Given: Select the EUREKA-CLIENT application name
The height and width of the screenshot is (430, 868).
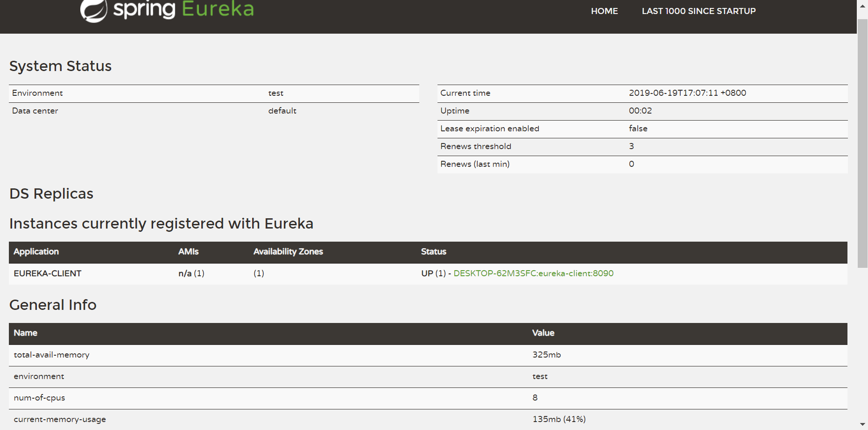Looking at the screenshot, I should pyautogui.click(x=48, y=273).
